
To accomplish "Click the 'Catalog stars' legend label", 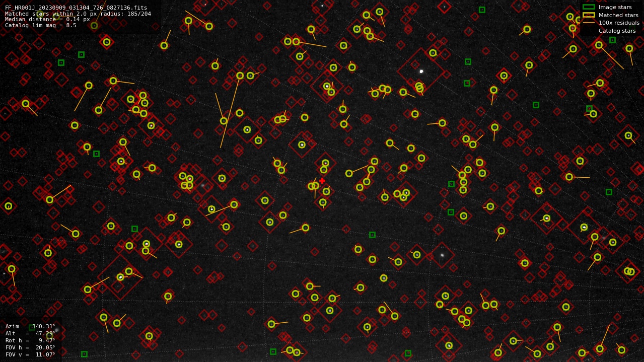I will point(617,31).
